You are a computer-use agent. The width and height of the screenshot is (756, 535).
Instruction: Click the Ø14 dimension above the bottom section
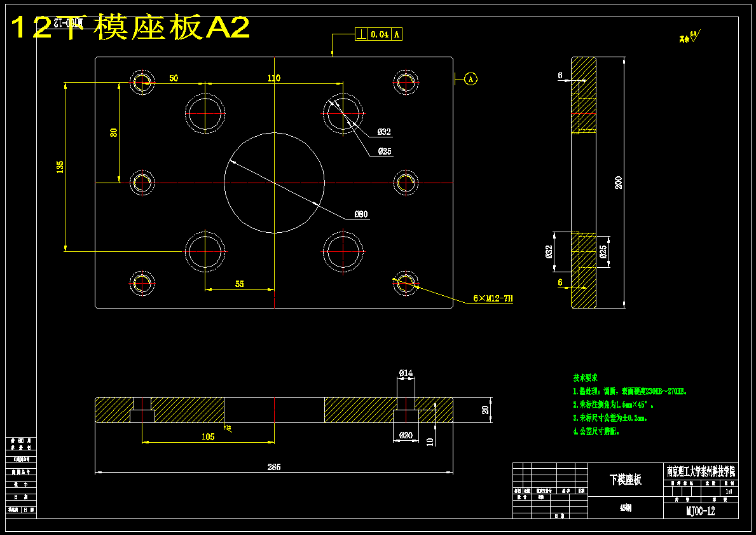pos(406,372)
